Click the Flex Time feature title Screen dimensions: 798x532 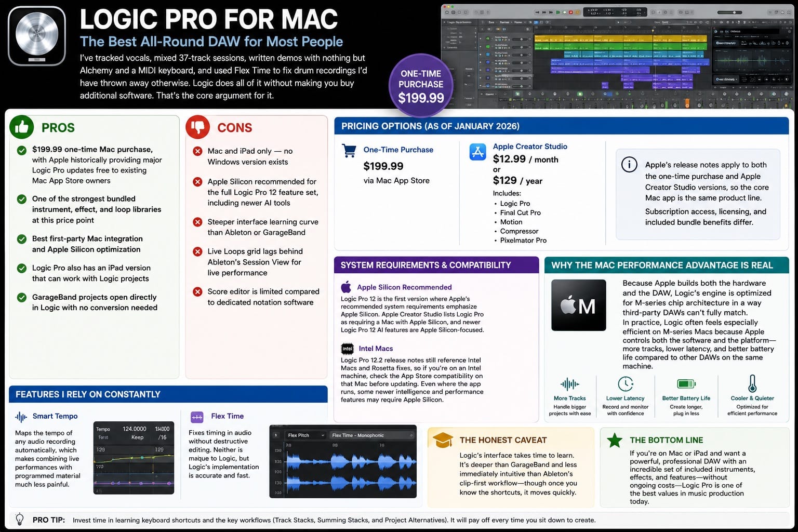(227, 416)
